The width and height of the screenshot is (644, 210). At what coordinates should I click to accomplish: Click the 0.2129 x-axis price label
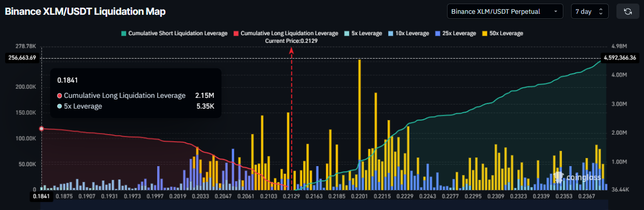pyautogui.click(x=291, y=196)
